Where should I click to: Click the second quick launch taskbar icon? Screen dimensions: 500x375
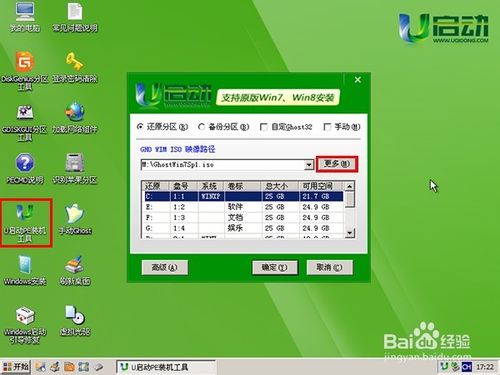[55, 367]
